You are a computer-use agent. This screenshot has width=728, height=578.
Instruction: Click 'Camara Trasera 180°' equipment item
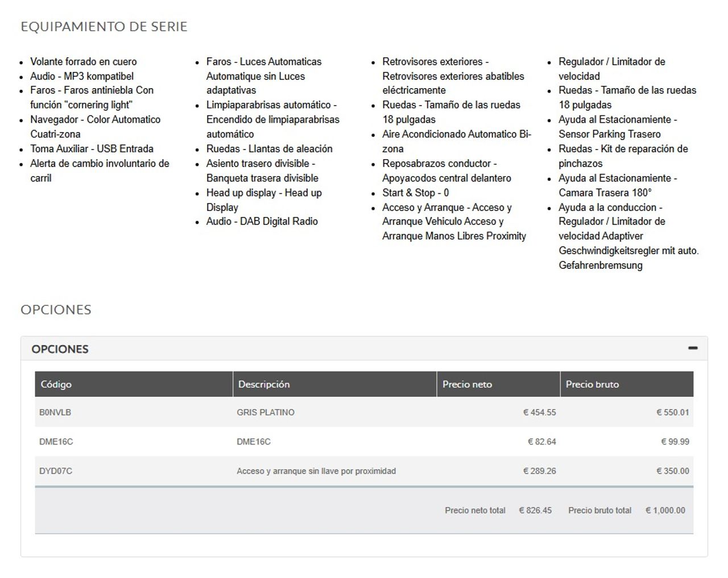(618, 185)
